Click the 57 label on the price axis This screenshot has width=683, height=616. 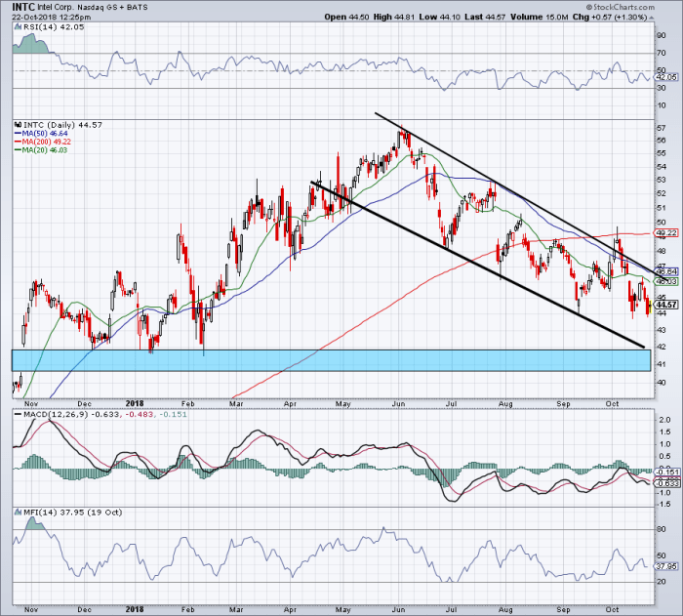661,128
